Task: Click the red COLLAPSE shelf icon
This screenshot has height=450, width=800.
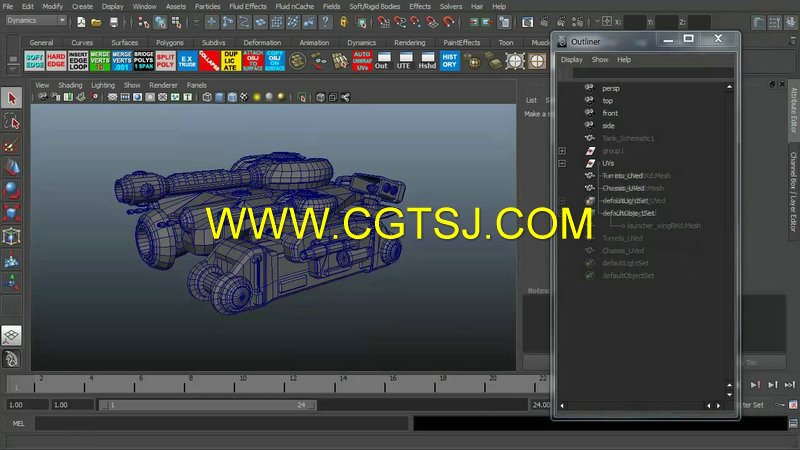Action: click(x=209, y=61)
